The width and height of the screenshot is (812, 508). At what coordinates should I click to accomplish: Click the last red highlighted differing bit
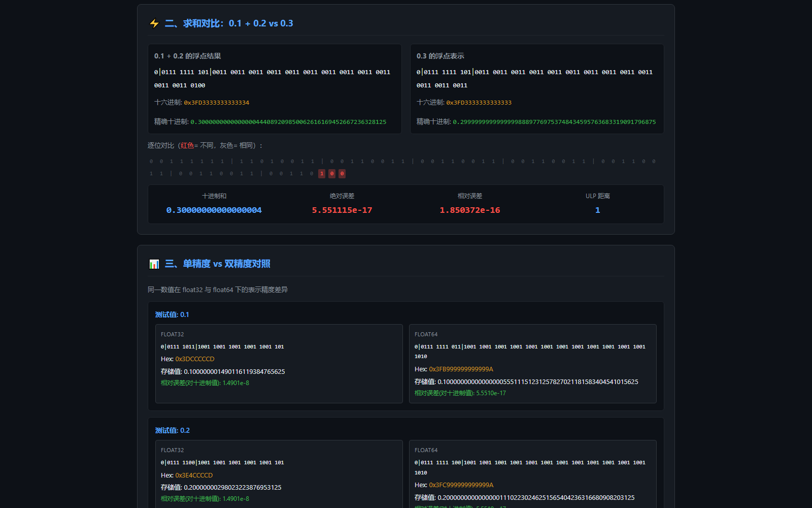[x=342, y=174]
